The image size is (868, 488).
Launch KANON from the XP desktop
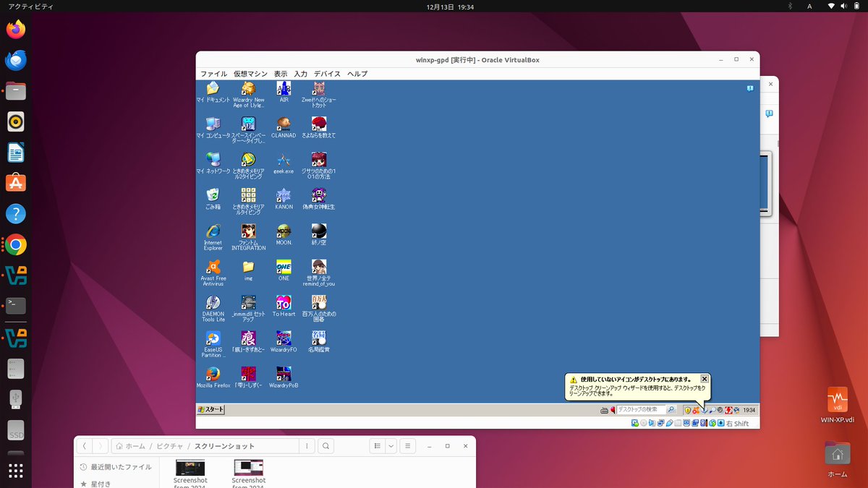(x=284, y=199)
